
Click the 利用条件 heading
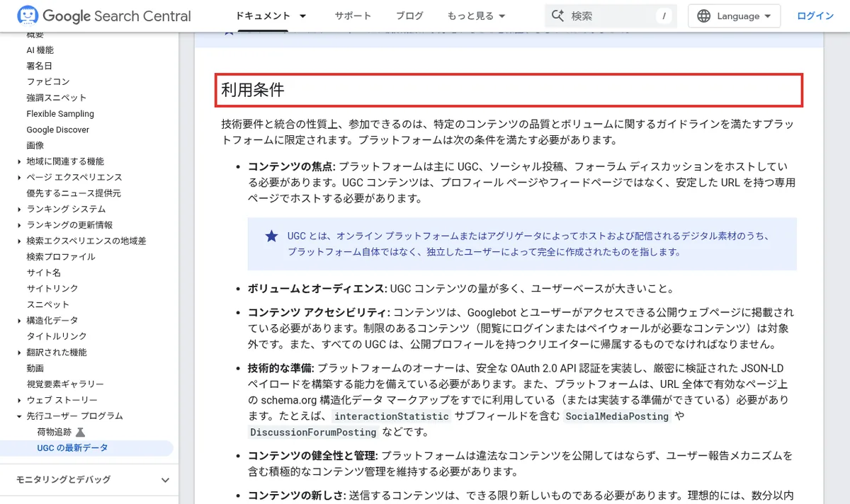[253, 90]
